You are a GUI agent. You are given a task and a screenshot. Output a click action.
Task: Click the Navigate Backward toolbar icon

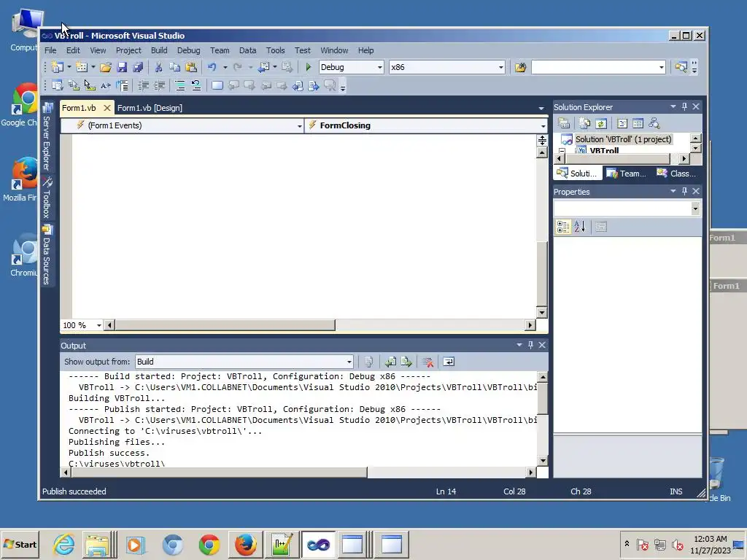point(263,67)
